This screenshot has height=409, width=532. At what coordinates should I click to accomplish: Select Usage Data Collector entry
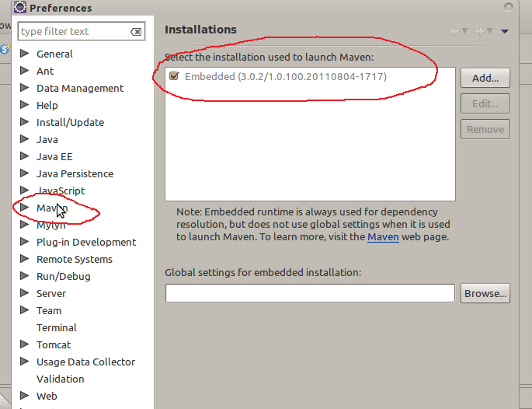pyautogui.click(x=86, y=362)
